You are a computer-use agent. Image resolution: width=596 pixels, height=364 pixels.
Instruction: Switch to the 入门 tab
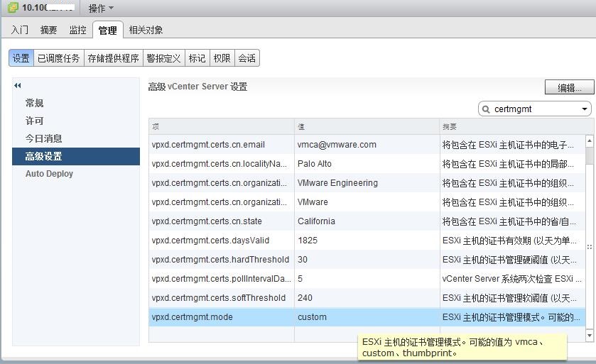click(x=19, y=30)
